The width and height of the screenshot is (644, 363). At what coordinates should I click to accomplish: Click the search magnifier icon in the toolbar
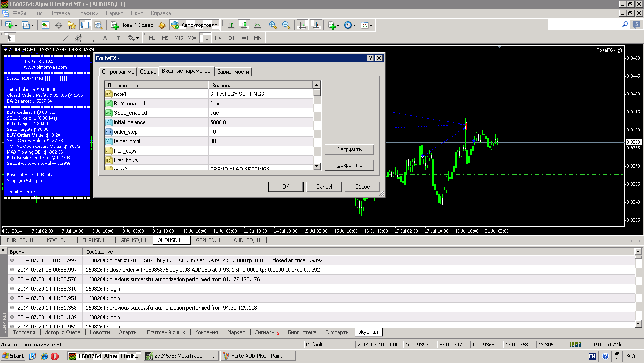click(625, 24)
